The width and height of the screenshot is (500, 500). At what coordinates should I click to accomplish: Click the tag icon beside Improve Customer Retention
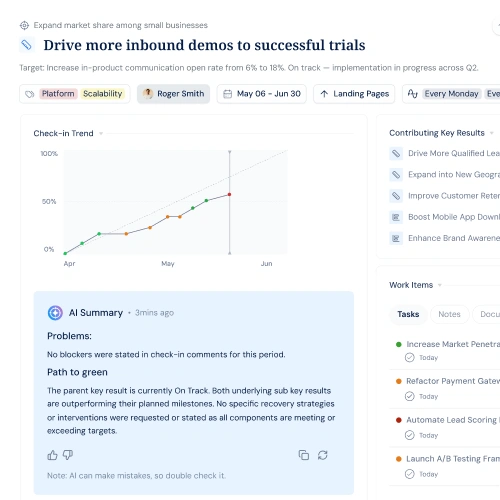click(x=396, y=196)
